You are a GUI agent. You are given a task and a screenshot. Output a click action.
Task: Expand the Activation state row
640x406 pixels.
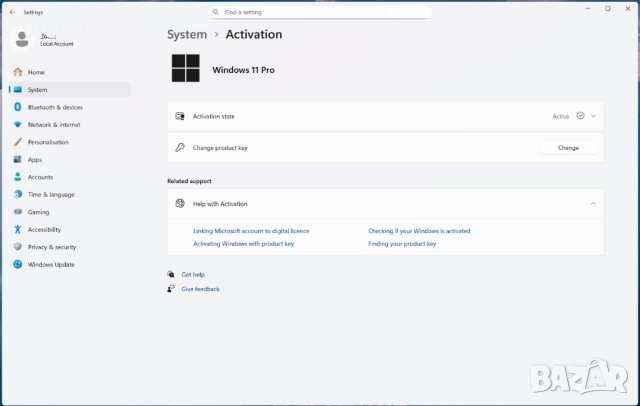tap(593, 116)
